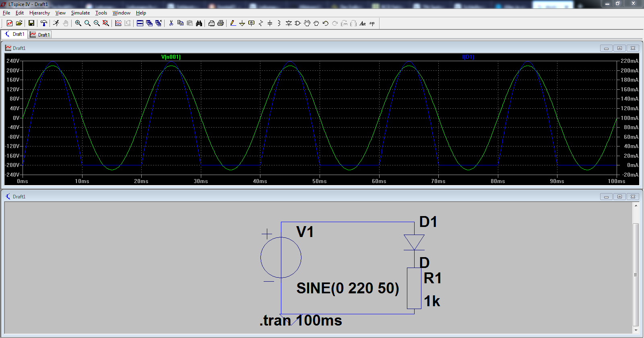This screenshot has height=338, width=644.
Task: Click the SPICE directive '.op' icon
Action: point(372,23)
